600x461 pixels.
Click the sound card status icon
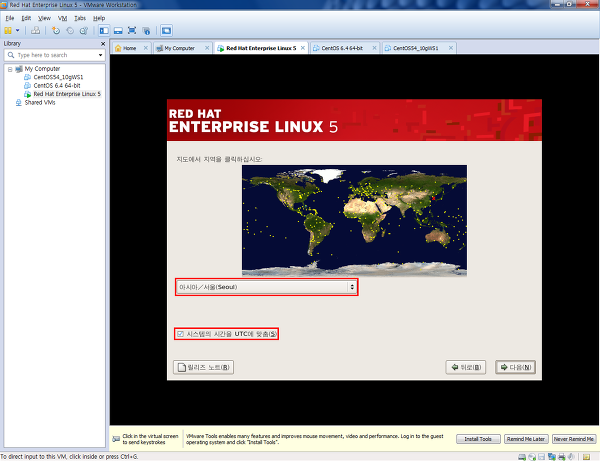(x=571, y=457)
